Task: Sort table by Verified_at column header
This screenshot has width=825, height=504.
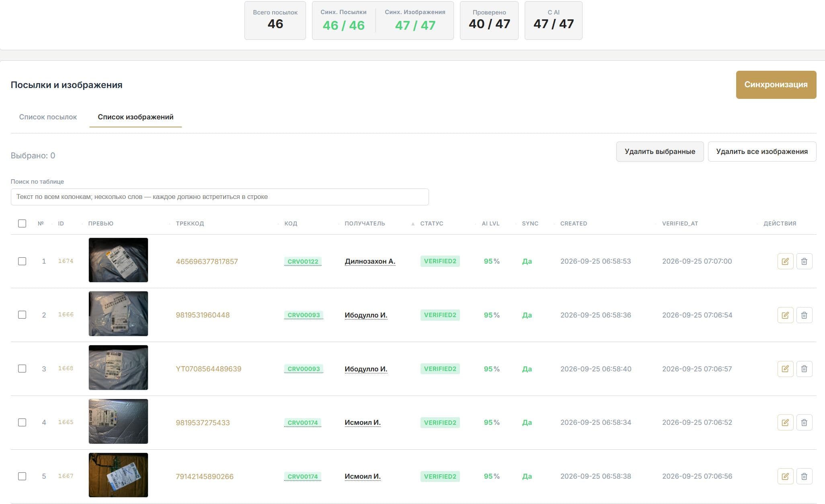Action: (680, 223)
